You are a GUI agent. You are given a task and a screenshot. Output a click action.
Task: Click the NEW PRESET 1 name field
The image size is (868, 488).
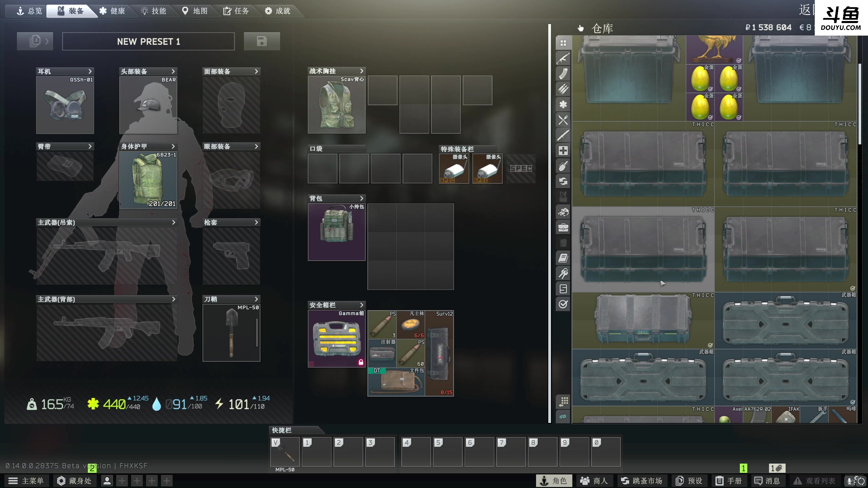coord(149,41)
